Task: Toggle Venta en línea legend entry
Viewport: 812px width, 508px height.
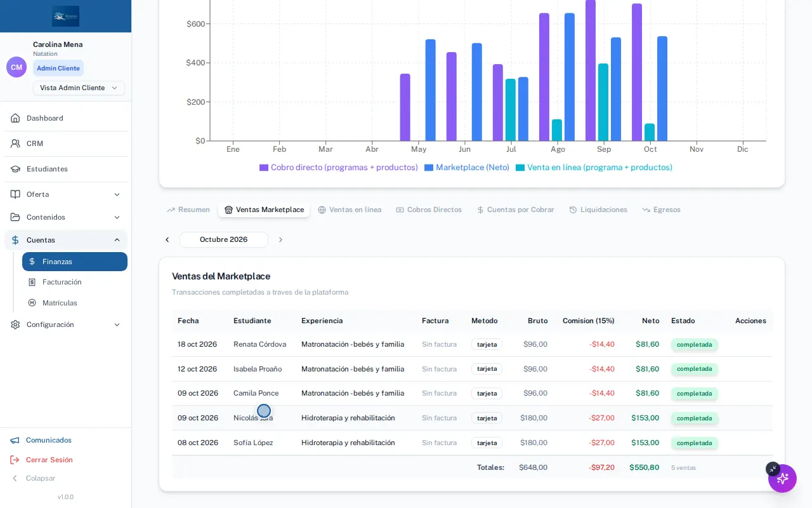Action: (594, 168)
